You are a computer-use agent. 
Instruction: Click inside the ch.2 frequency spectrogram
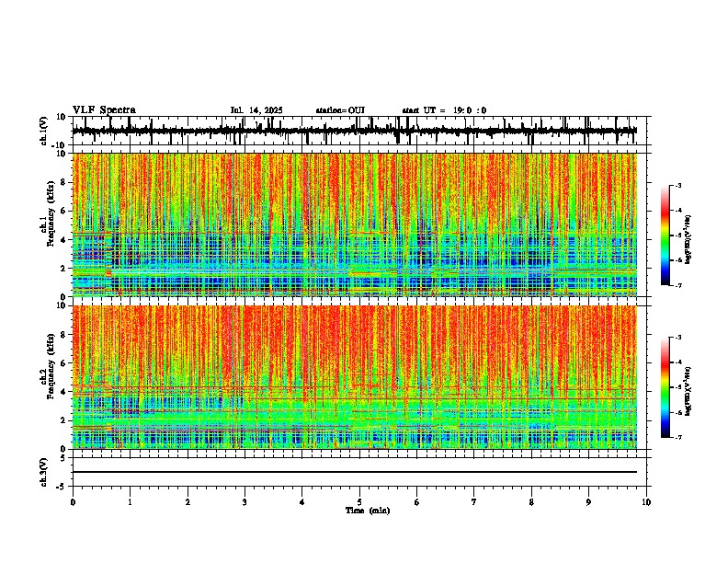[x=355, y=377]
